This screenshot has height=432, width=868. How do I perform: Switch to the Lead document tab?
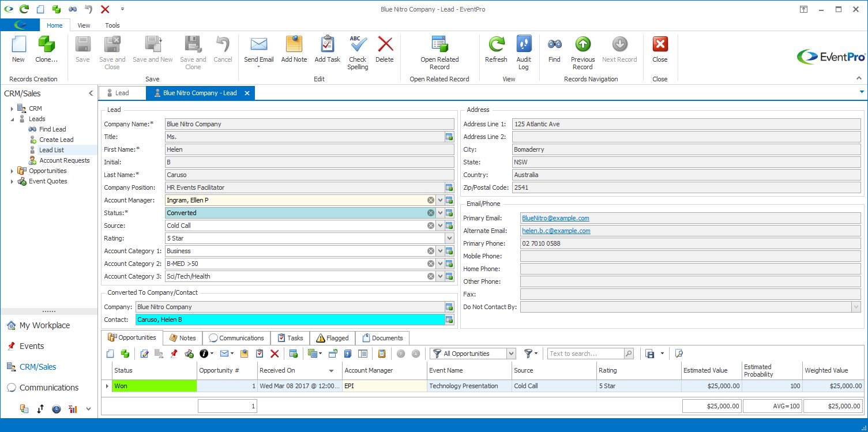122,93
